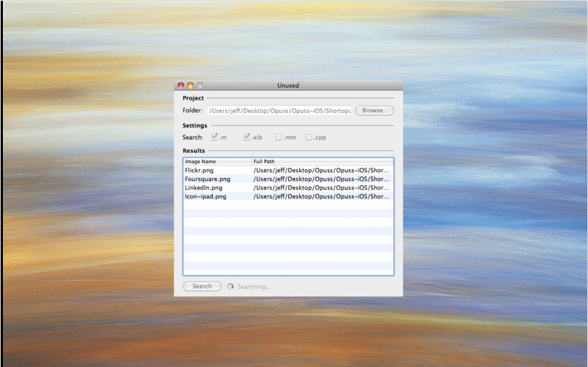Select the Icon~ipad.png result row
Viewport: 588px width, 367px height.
click(x=288, y=196)
